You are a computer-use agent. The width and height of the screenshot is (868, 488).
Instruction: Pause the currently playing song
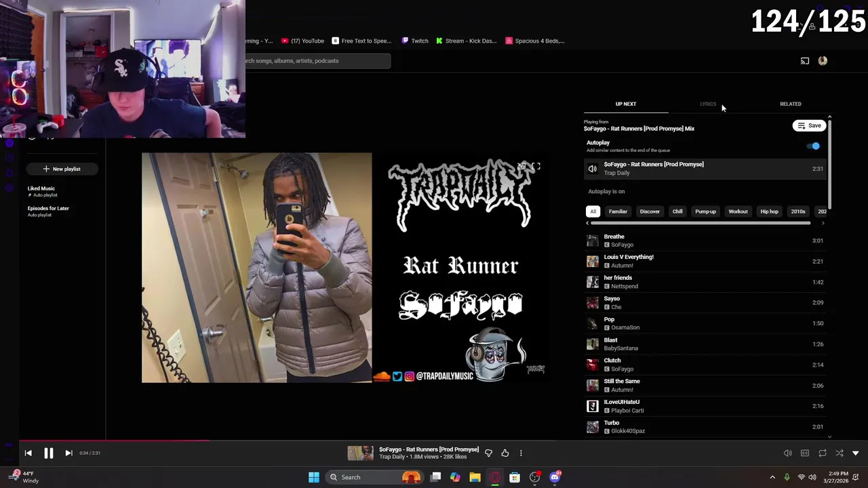click(48, 453)
